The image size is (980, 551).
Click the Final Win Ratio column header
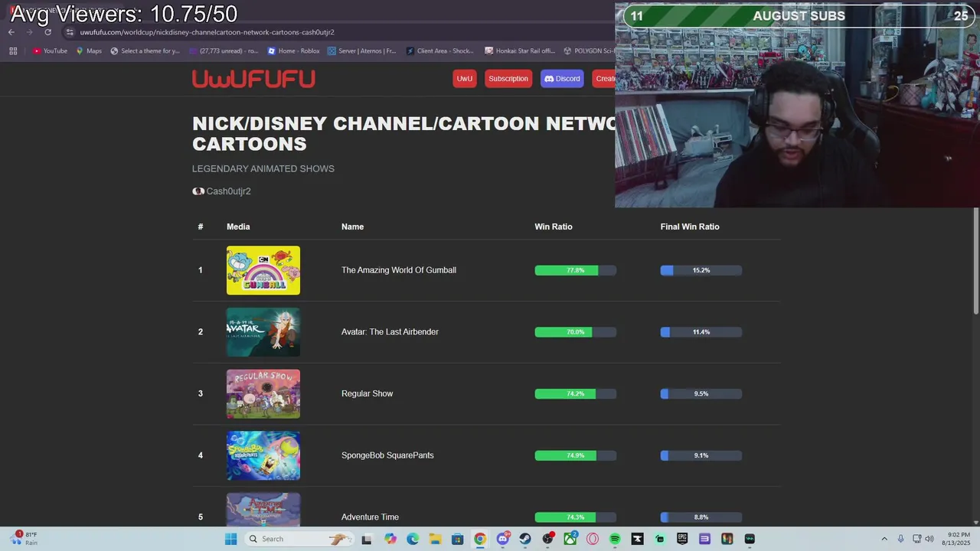(690, 227)
